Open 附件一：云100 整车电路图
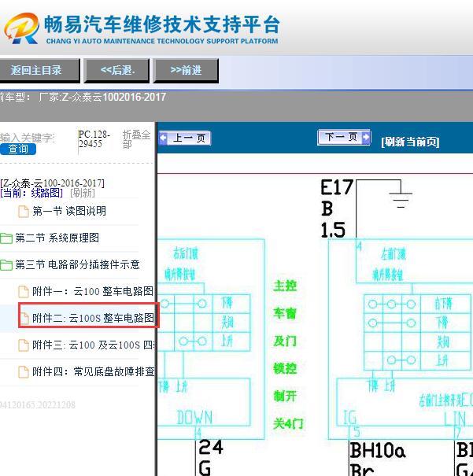This screenshot has width=473, height=476. point(93,291)
